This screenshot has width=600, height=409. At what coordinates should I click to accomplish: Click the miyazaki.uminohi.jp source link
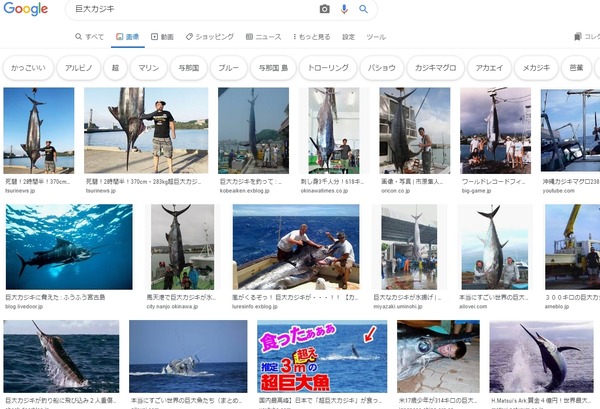[398, 306]
